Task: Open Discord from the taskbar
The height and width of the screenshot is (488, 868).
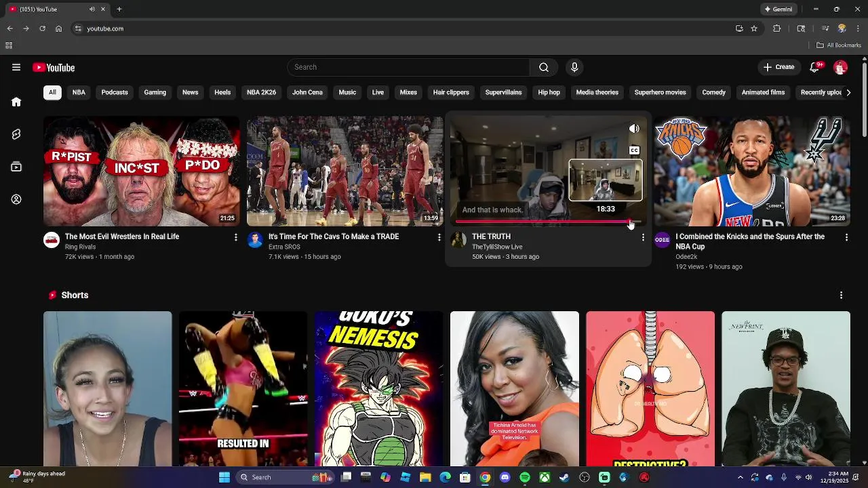Action: click(x=505, y=477)
